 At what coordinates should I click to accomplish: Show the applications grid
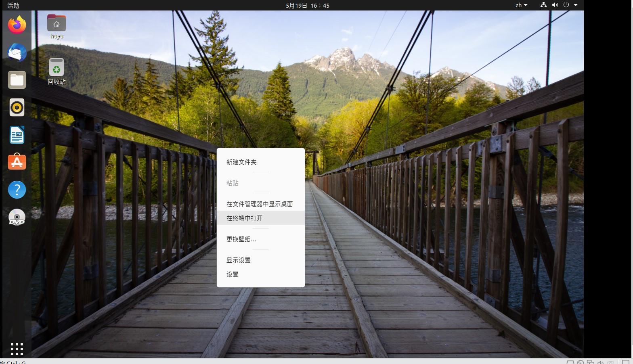click(17, 349)
